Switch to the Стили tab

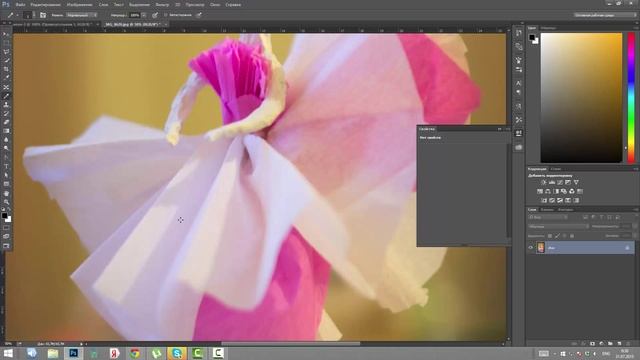pos(556,169)
